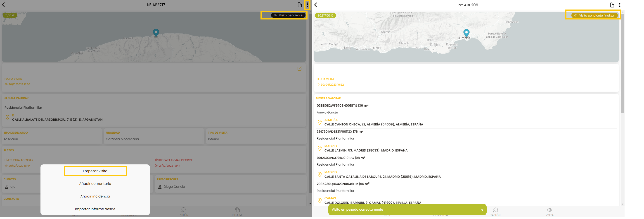
Task: Click Nº ABE717 header title
Action: click(156, 5)
